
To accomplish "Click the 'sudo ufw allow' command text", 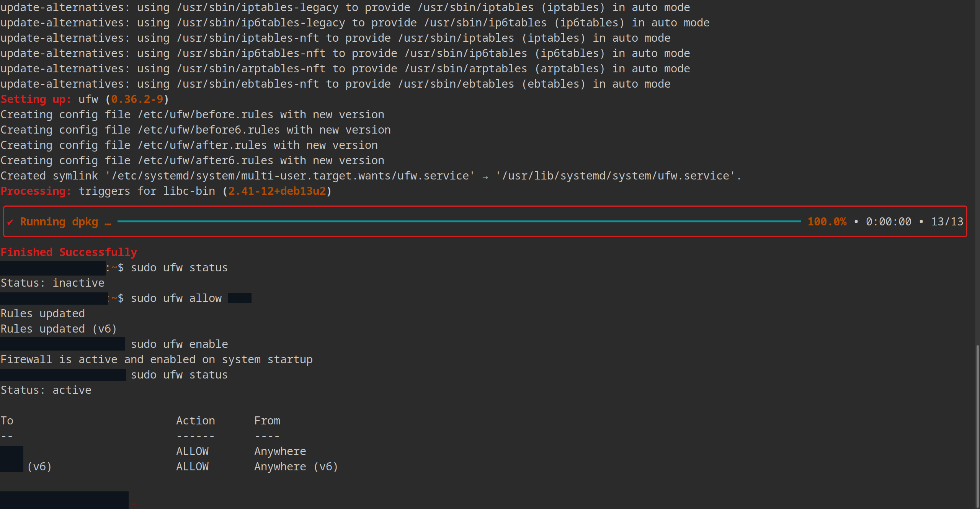I will tap(176, 298).
